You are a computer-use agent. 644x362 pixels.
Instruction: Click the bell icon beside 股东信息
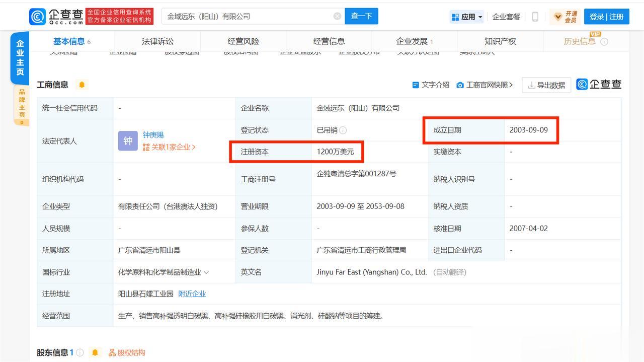[x=95, y=352]
